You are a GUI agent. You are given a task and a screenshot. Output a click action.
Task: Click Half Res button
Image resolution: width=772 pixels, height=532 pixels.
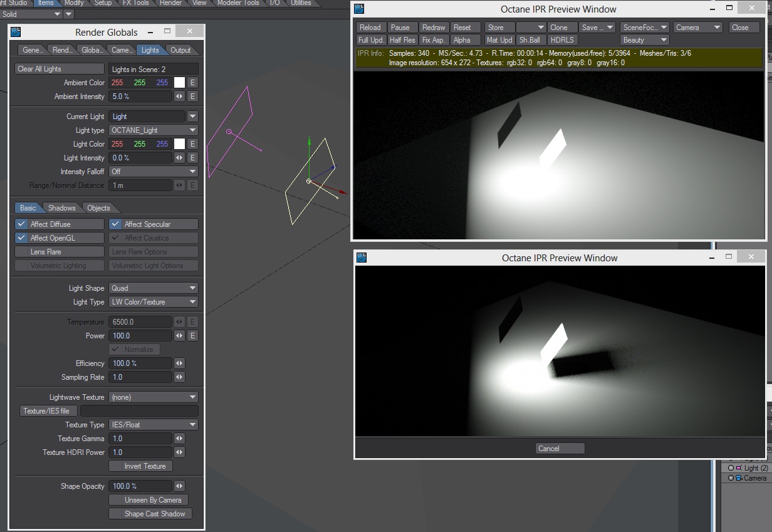[402, 40]
